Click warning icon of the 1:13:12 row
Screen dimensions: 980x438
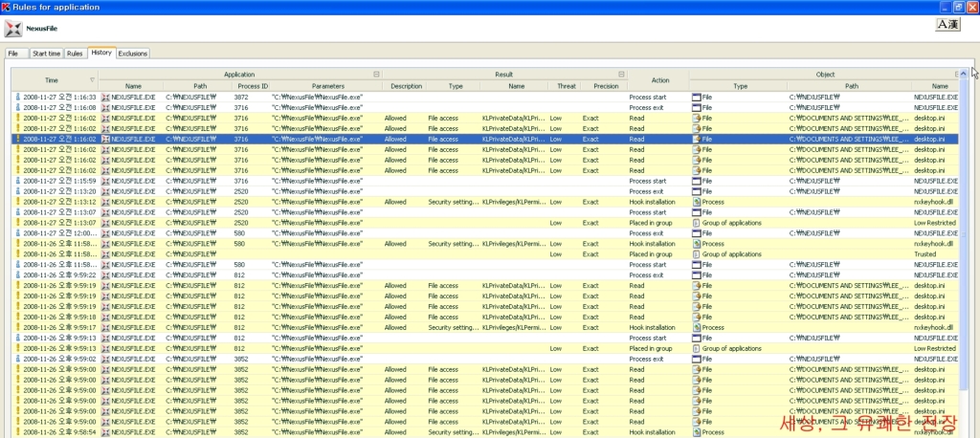[18, 202]
